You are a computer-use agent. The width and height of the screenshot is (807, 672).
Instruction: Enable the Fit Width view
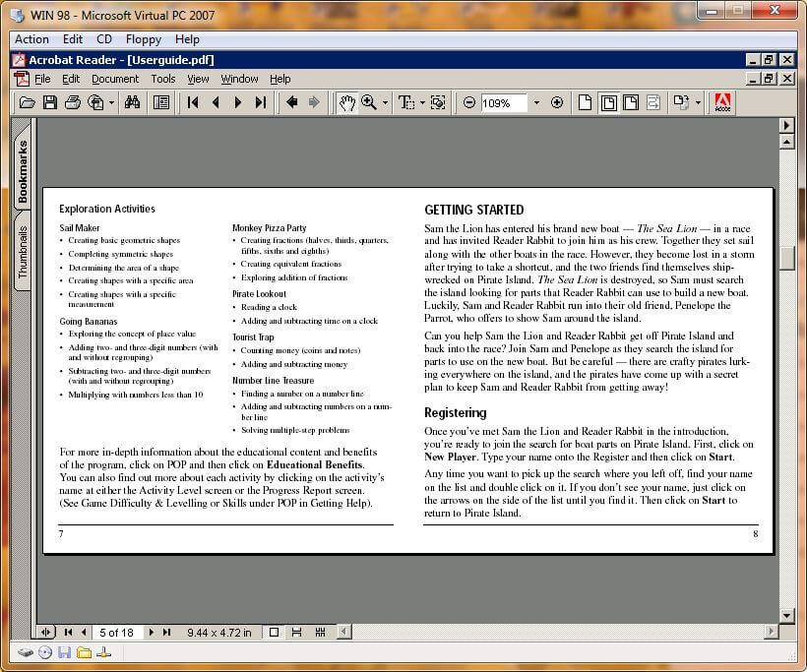pos(631,102)
